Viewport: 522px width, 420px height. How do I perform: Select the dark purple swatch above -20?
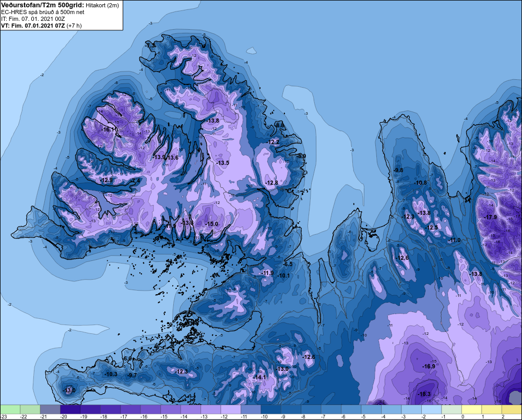coord(70,409)
